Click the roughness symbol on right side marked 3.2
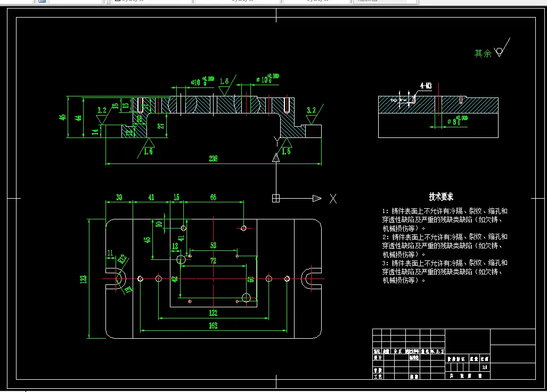The image size is (547, 392). [312, 115]
